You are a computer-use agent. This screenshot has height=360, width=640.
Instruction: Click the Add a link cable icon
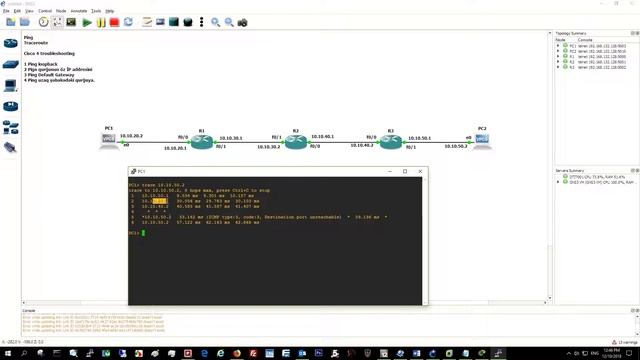tap(11, 147)
